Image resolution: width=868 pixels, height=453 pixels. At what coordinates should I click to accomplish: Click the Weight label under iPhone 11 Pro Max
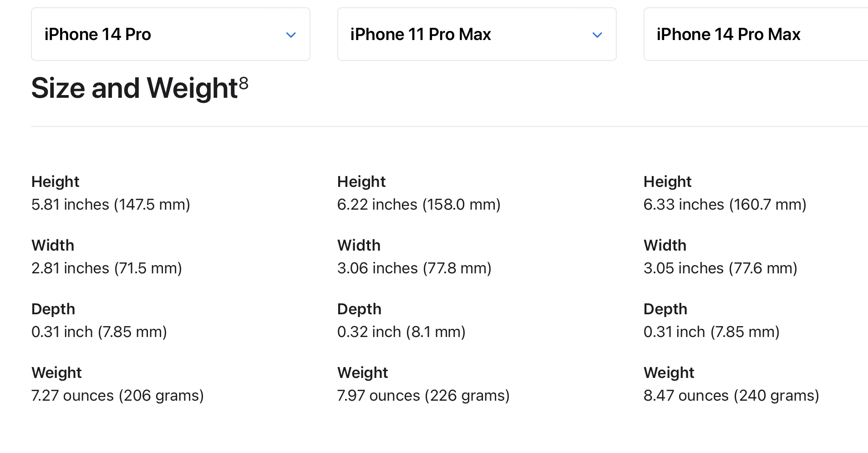pyautogui.click(x=362, y=373)
